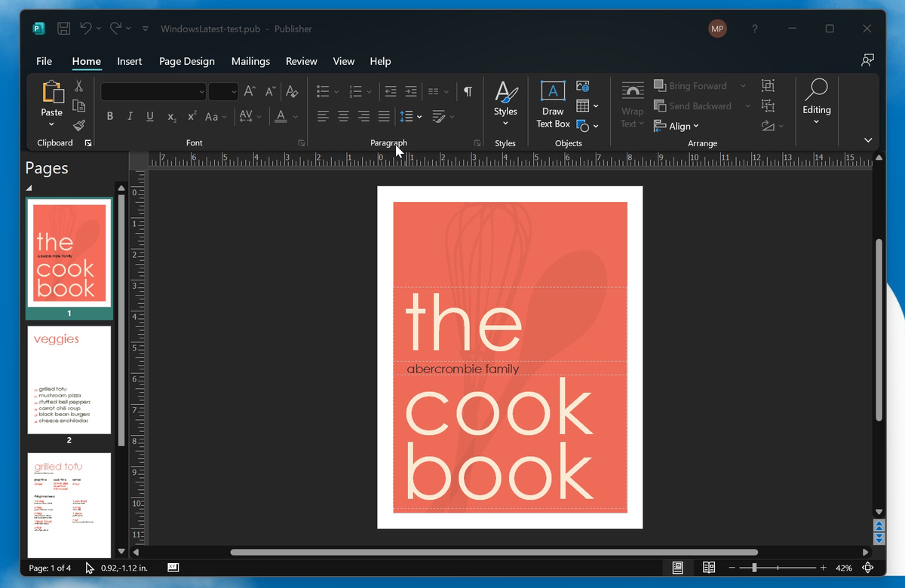The image size is (905, 588).
Task: Open the Font dialog launcher
Action: (x=302, y=142)
